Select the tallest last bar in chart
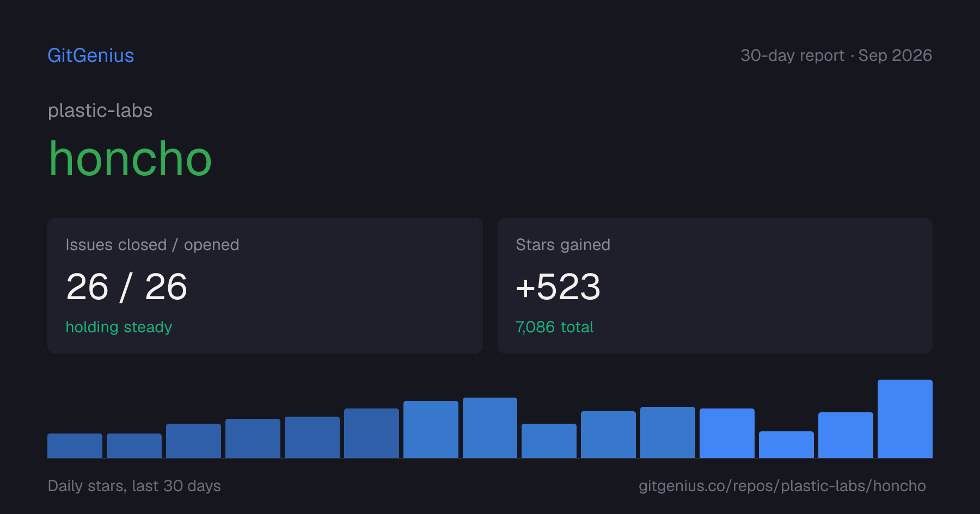Screen dimensions: 980x514 905,419
